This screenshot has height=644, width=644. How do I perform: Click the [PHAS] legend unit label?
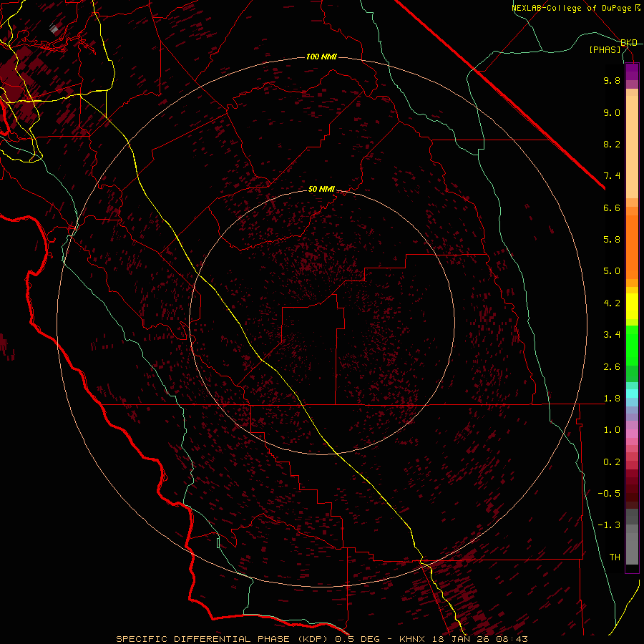(605, 50)
